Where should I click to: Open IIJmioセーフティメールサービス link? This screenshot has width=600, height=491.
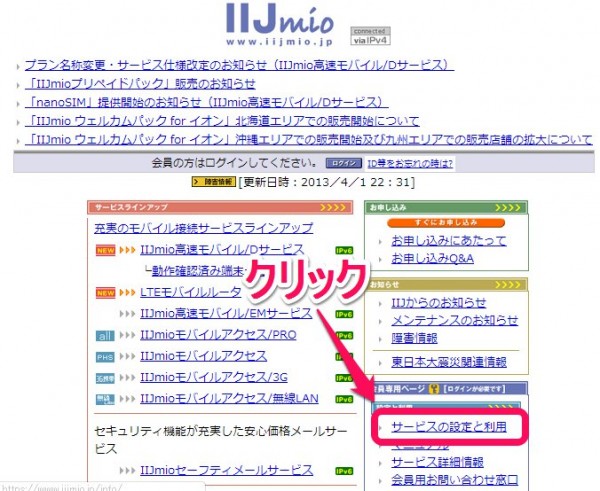point(227,470)
